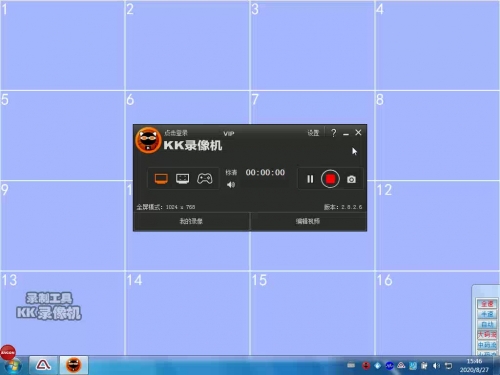The image size is (500, 375).
Task: Click the 大码流 button in side panel
Action: [x=487, y=334]
